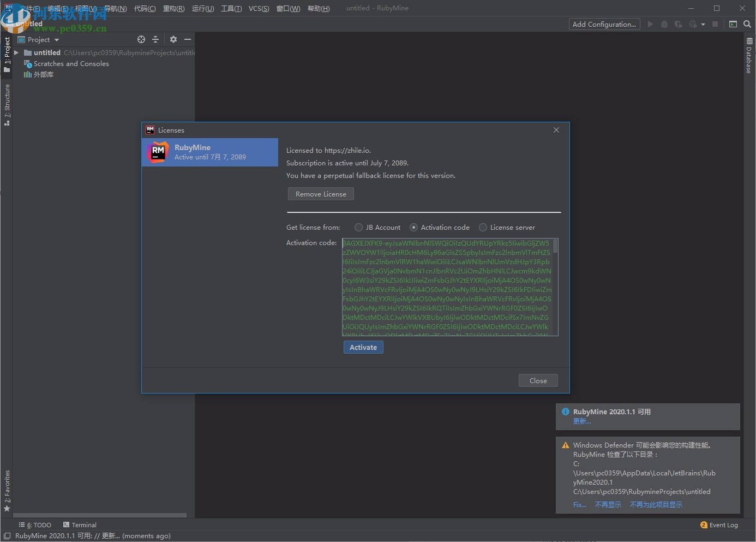Viewport: 756px width, 542px height.
Task: Click the Search Everywhere magnifier icon
Action: click(x=747, y=24)
